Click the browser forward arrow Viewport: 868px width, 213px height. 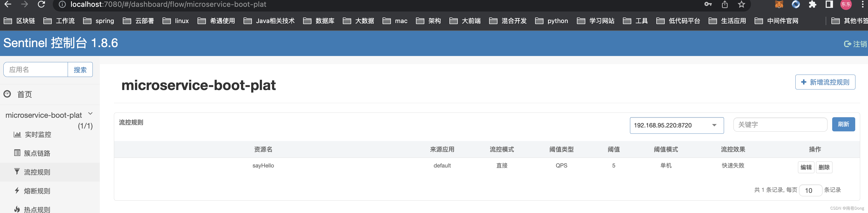(24, 4)
